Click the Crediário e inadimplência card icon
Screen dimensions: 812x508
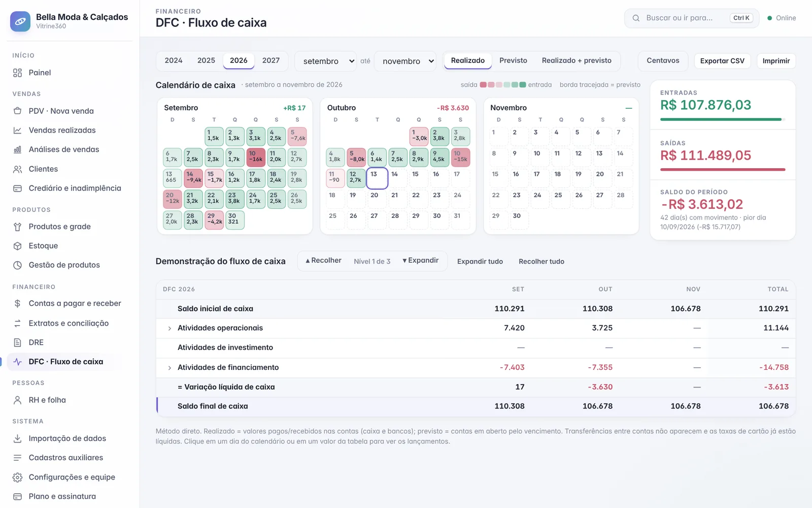[17, 188]
